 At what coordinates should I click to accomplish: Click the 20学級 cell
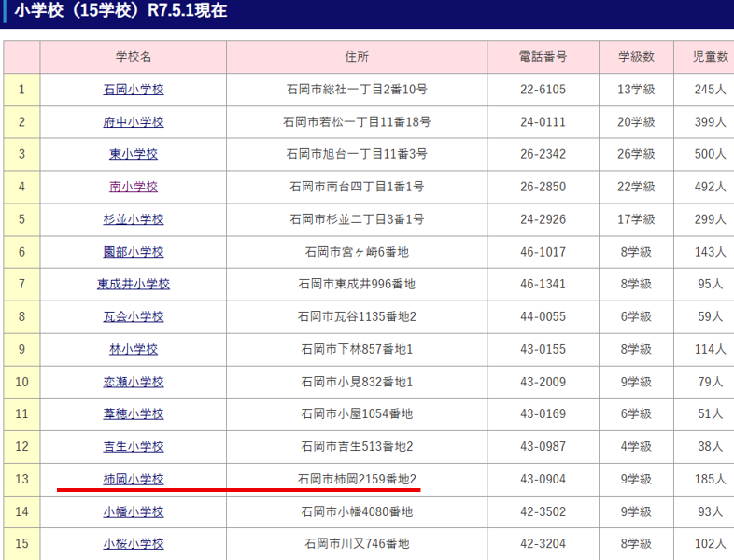click(636, 122)
